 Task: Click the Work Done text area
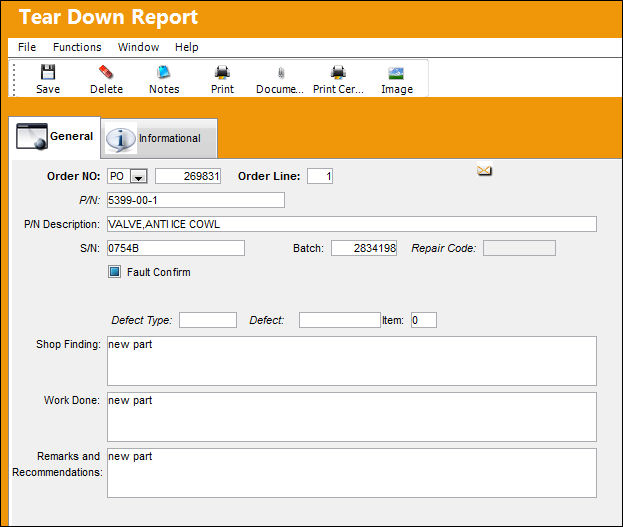coord(352,417)
